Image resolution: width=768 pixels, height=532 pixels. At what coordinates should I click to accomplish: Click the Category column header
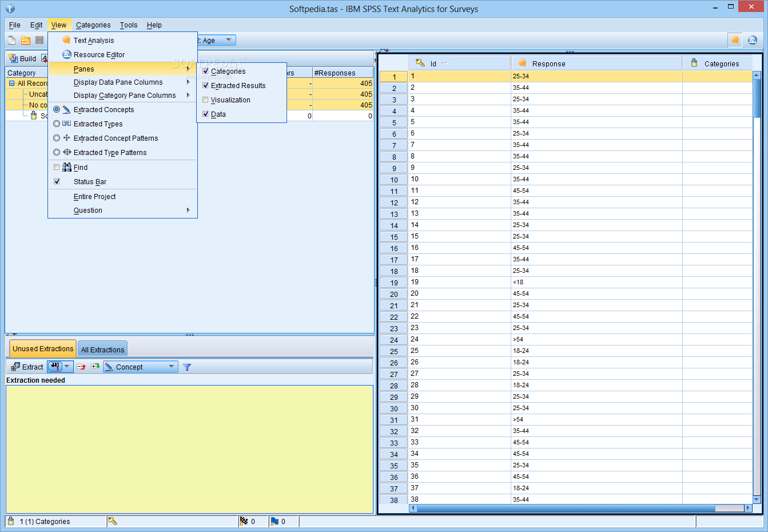(x=27, y=73)
